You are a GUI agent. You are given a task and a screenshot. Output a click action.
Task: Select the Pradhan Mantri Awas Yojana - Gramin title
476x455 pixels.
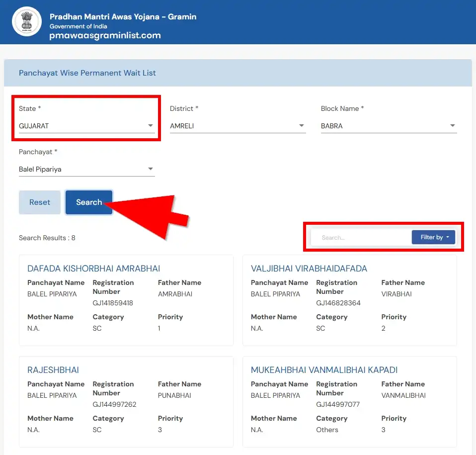[123, 17]
